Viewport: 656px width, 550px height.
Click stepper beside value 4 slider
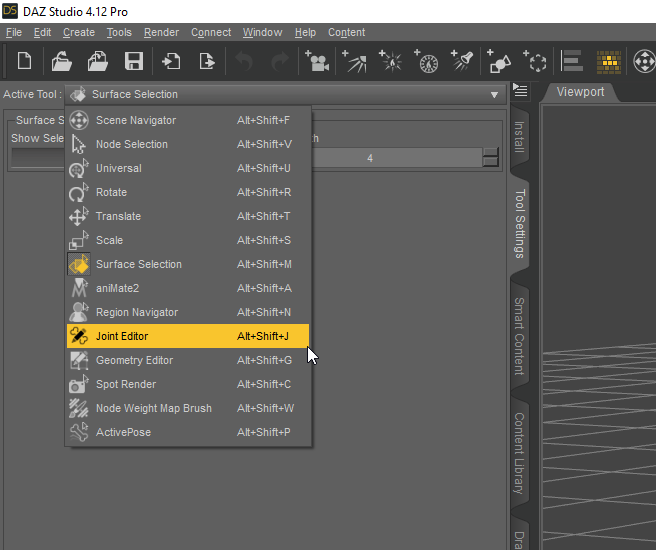(490, 158)
